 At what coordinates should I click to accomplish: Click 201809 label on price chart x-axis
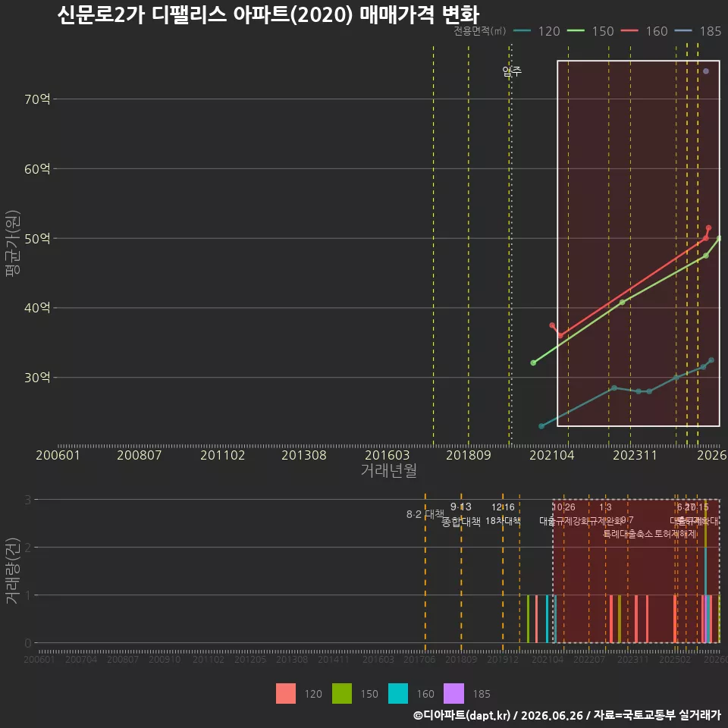tap(469, 455)
